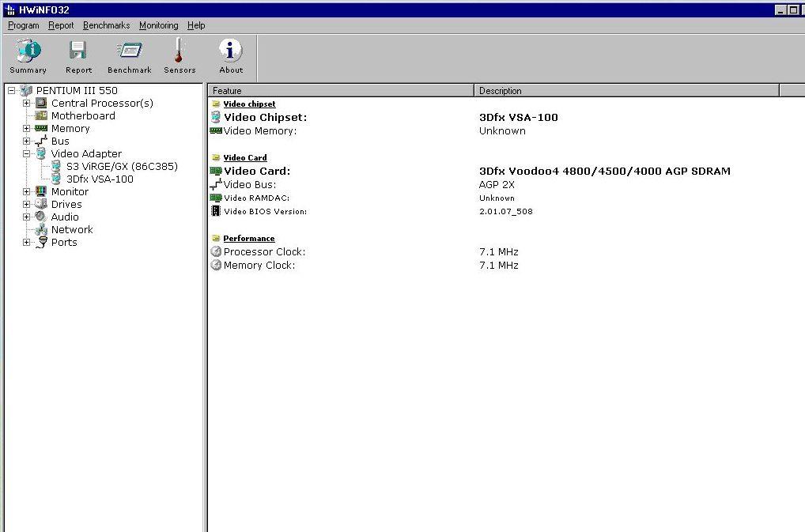Click the Monitor tree icon
This screenshot has height=532, width=805.
coord(41,191)
